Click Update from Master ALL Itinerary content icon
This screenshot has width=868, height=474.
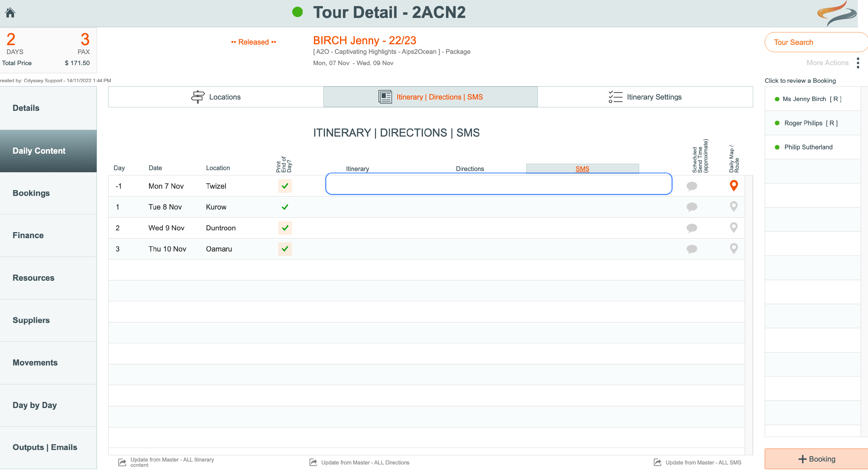tap(122, 462)
